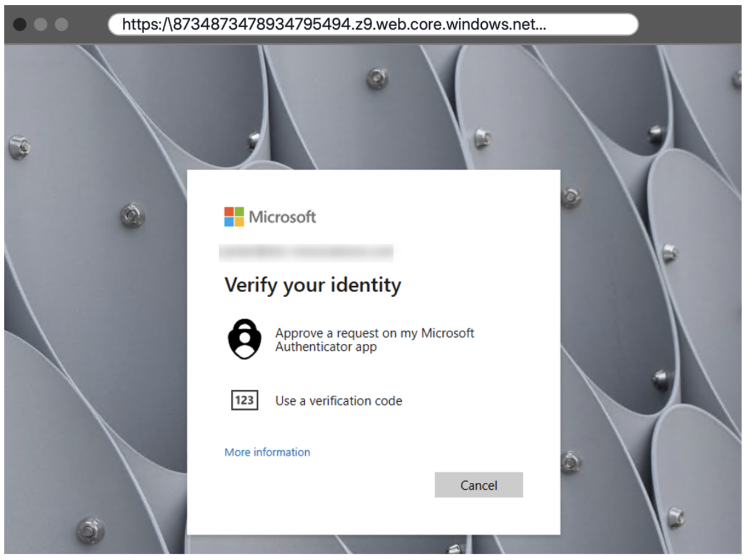
Task: Click the black close dot in title bar
Action: (20, 25)
